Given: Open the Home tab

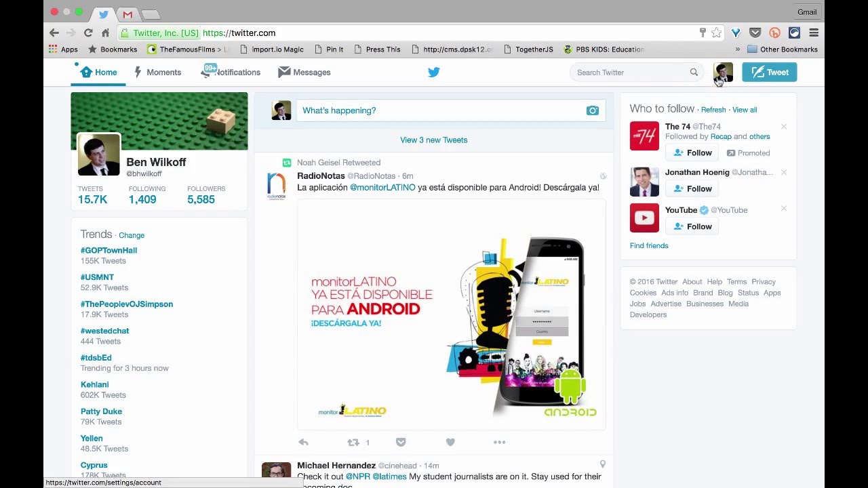Looking at the screenshot, I should 98,72.
